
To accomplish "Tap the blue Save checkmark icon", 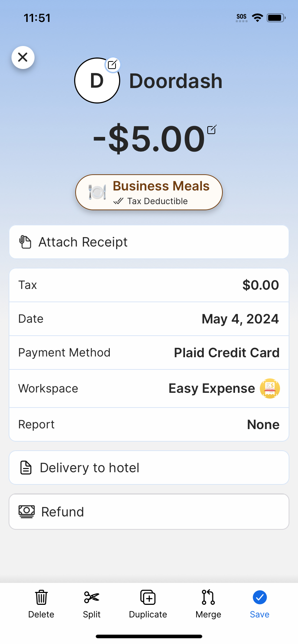I will [x=259, y=597].
